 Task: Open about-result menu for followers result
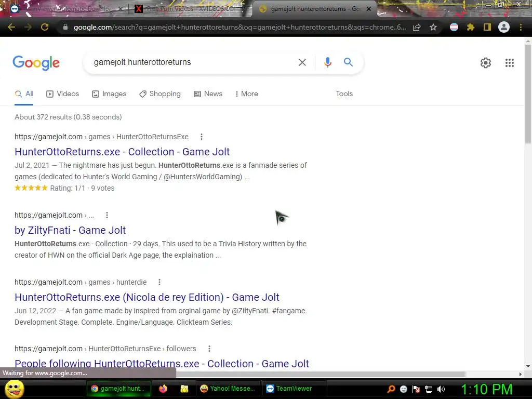pos(209,349)
